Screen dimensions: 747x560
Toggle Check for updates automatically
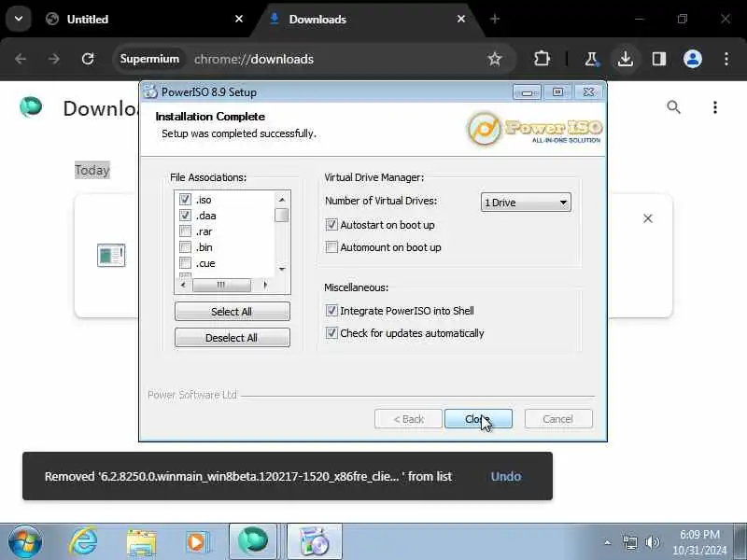click(x=331, y=333)
